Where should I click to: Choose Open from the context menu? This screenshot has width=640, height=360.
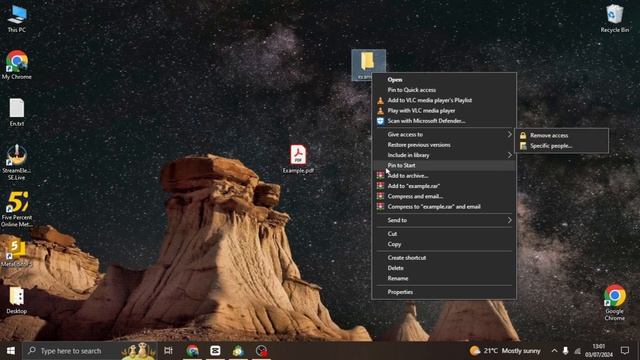coord(444,80)
